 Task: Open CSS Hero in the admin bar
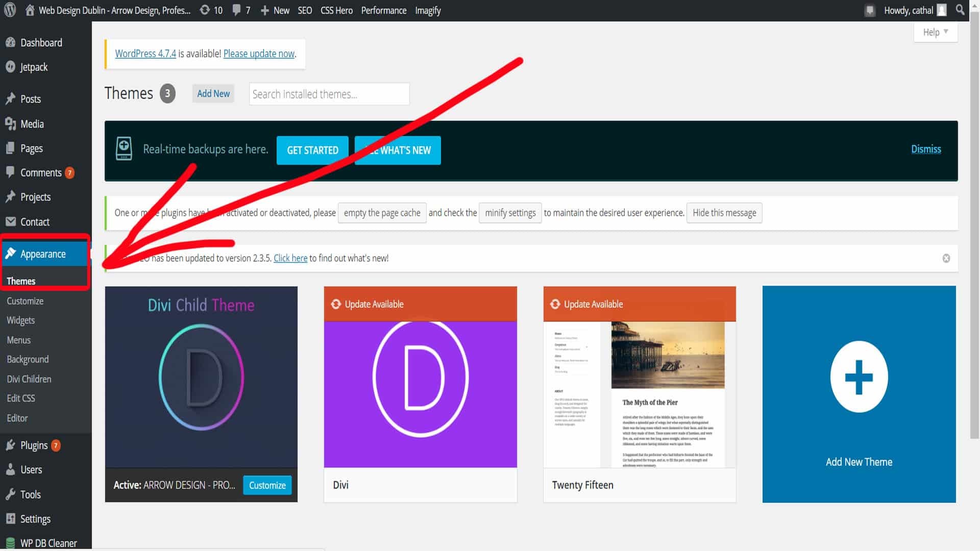tap(336, 10)
